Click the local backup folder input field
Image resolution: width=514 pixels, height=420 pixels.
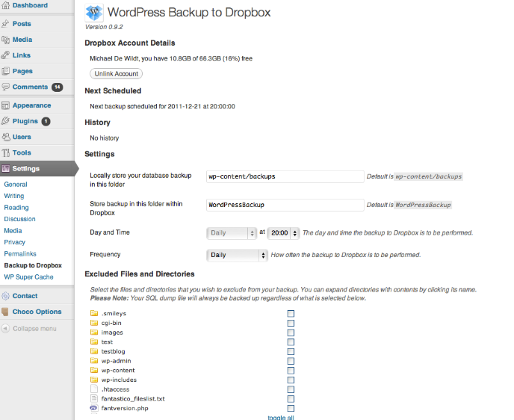coord(285,176)
